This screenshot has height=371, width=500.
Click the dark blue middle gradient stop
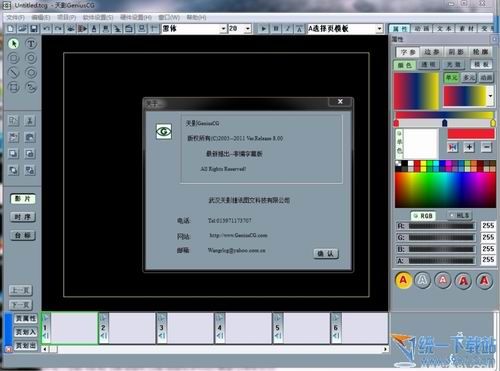tap(445, 123)
